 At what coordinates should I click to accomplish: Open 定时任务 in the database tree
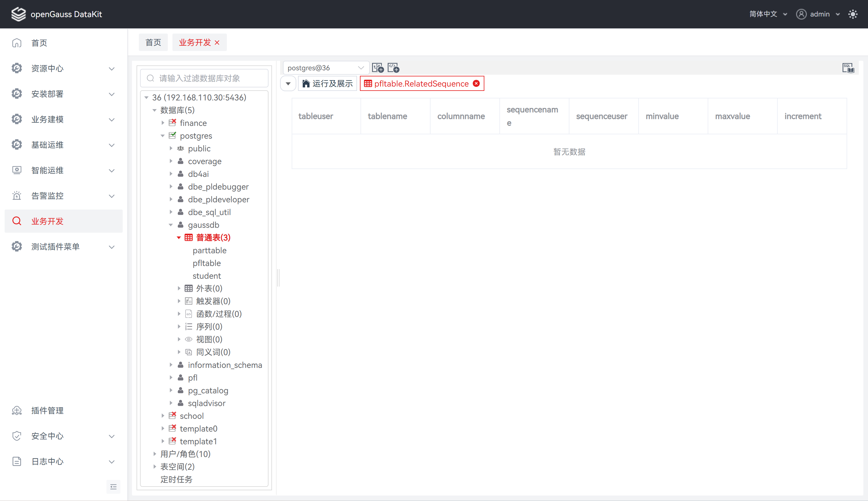176,479
